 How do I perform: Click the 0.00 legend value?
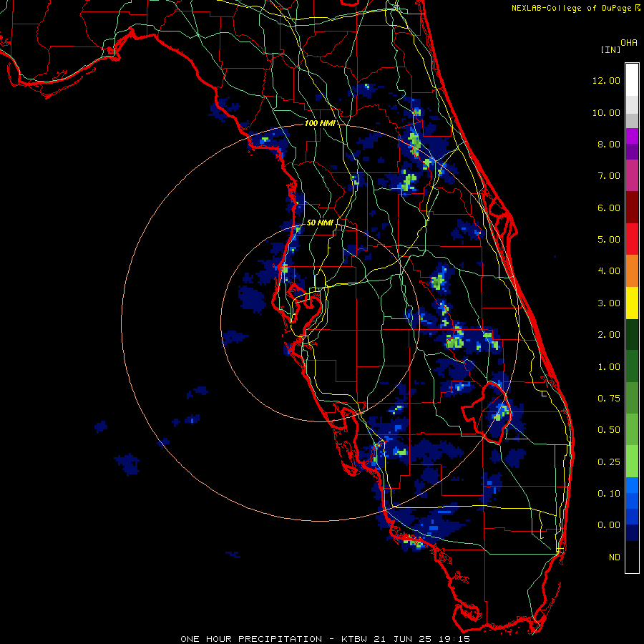609,525
